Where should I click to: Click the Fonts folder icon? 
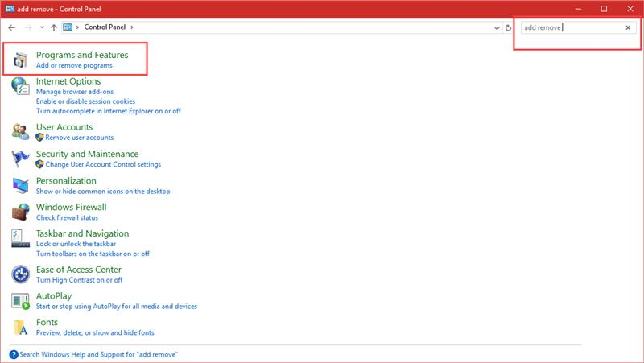point(20,328)
